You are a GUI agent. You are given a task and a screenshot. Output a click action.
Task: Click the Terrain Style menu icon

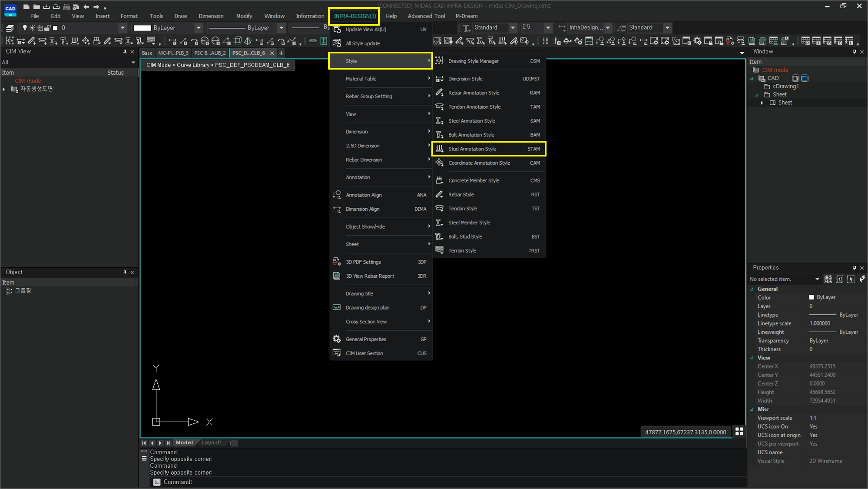pyautogui.click(x=439, y=250)
